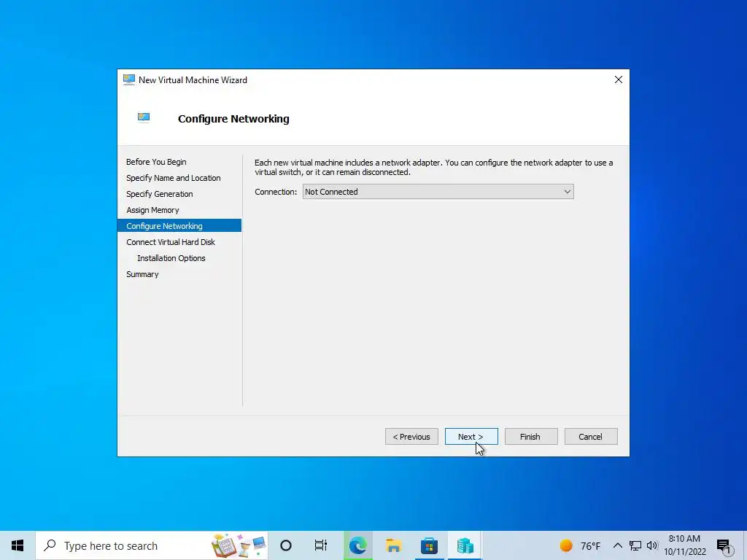This screenshot has width=747, height=560.
Task: Click the search highlights illustration in the search box
Action: click(x=239, y=545)
